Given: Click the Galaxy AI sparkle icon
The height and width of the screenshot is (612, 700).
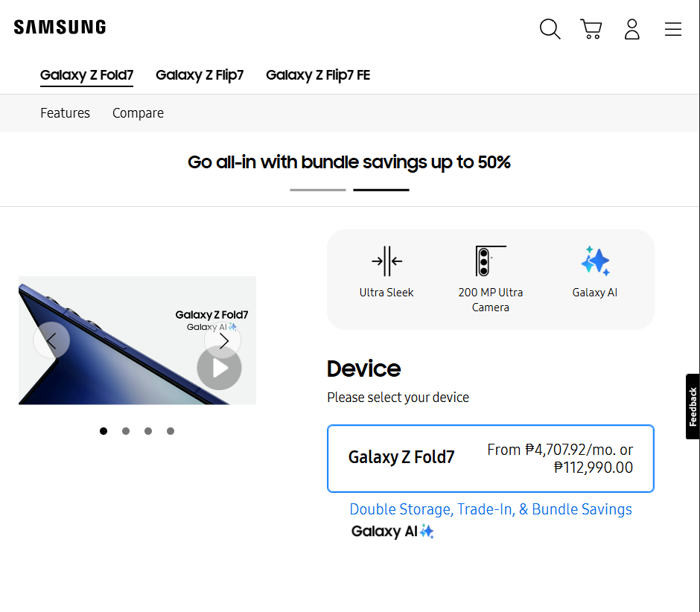Looking at the screenshot, I should click(x=595, y=261).
